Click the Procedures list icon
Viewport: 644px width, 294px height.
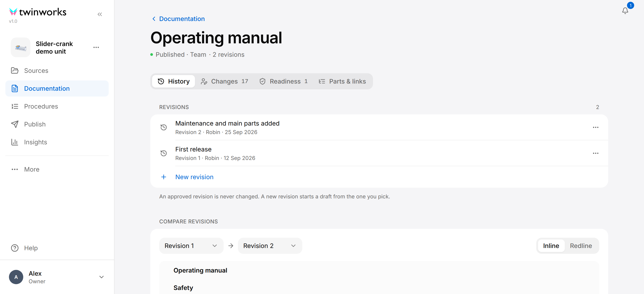pos(15,106)
